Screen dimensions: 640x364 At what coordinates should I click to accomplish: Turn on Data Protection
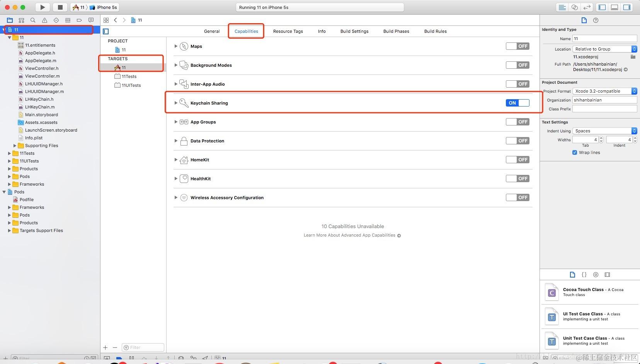click(517, 141)
